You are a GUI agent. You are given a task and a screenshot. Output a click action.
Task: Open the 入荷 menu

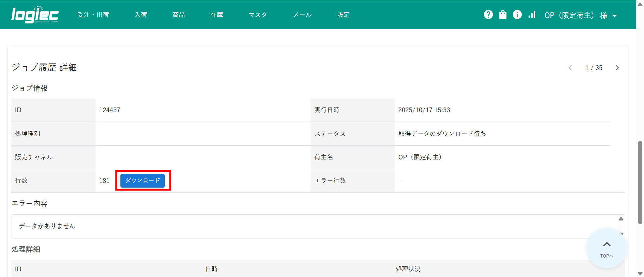coord(141,15)
